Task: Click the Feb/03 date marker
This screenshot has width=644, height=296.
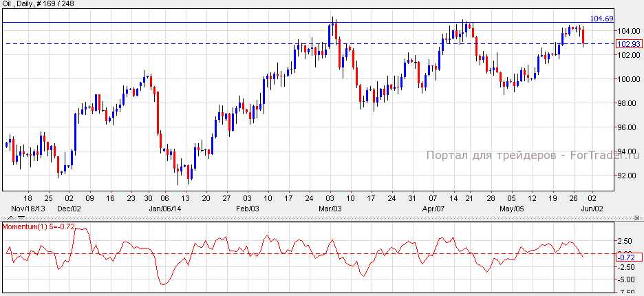Action: pos(248,208)
